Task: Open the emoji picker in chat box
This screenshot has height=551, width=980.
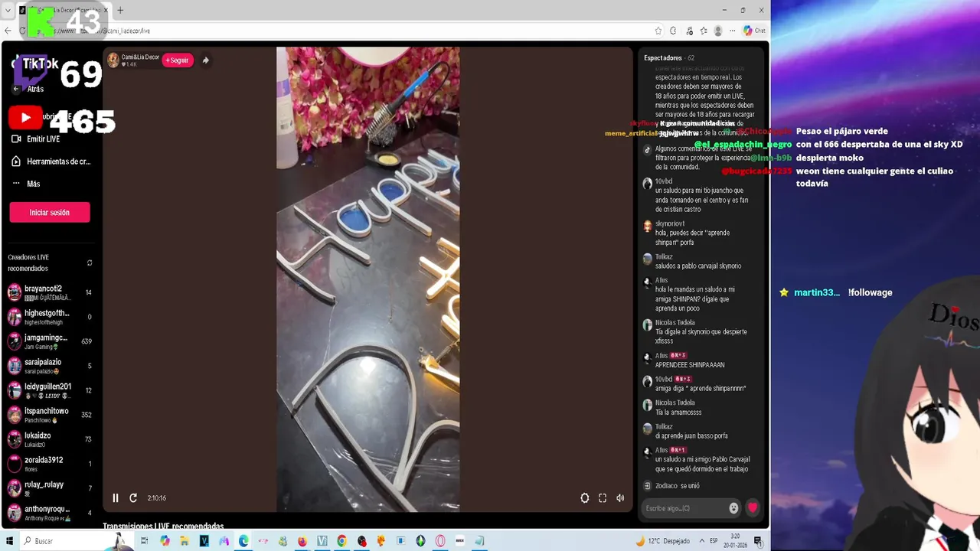Action: pyautogui.click(x=733, y=508)
